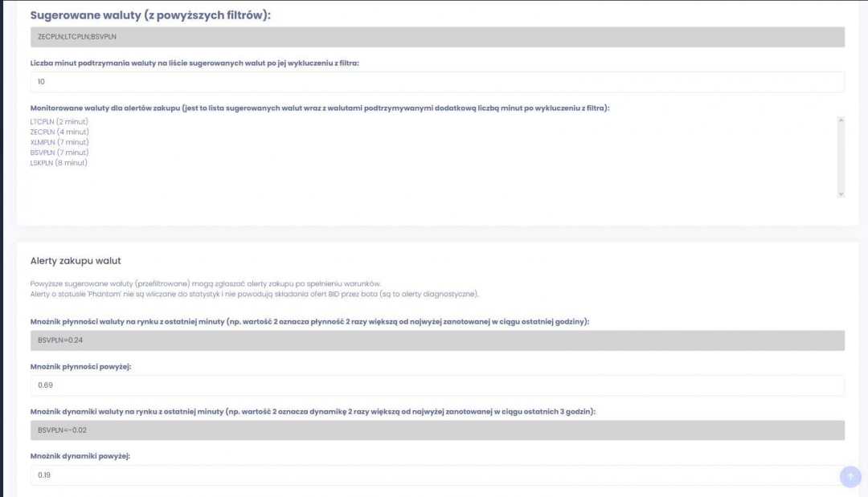Screen dimensions: 868x497
Task: Click the 'Mnożnik dynamiki powyżej:' label
Action: pyautogui.click(x=80, y=456)
